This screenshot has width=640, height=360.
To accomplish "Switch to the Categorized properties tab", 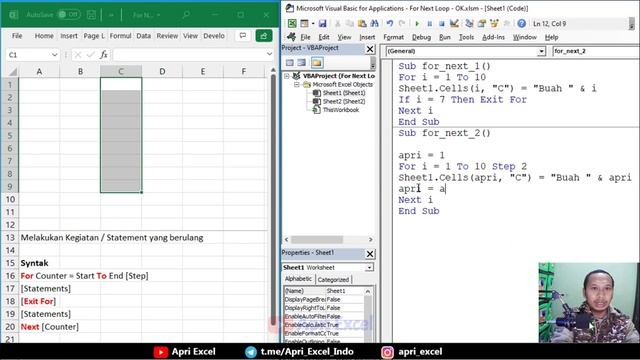I will point(333,280).
